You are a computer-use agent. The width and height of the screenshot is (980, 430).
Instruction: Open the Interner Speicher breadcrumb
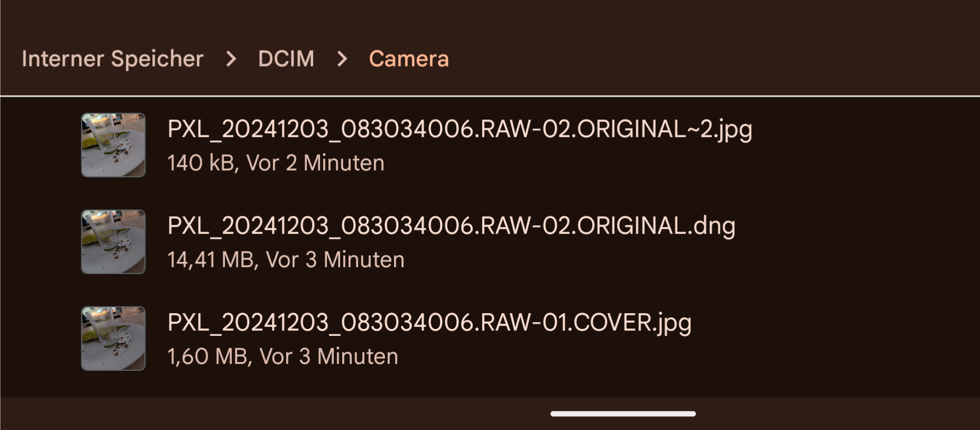[x=112, y=59]
